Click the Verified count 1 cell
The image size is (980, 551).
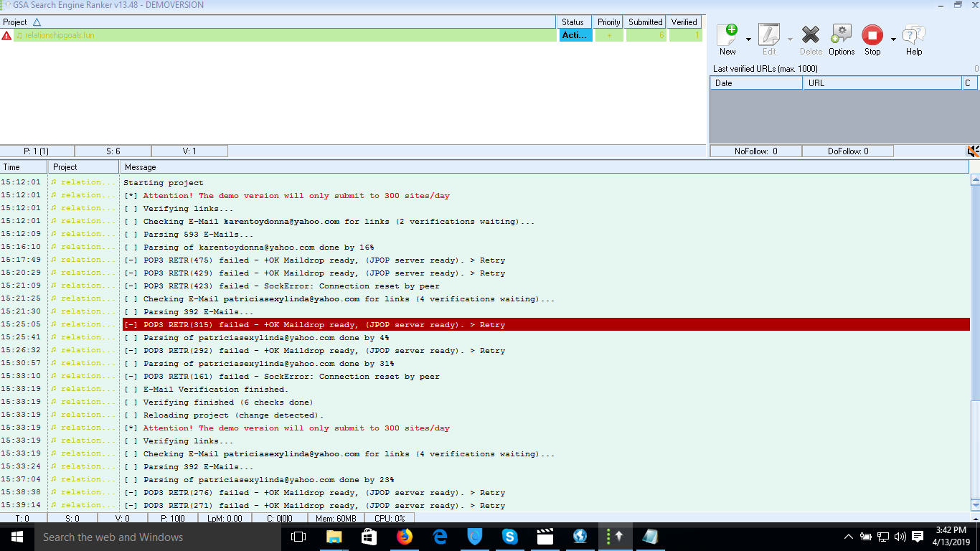pyautogui.click(x=686, y=35)
